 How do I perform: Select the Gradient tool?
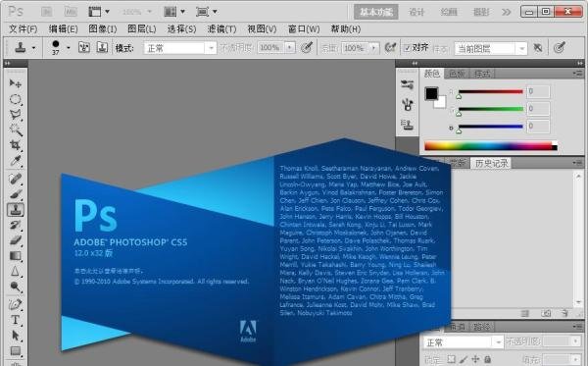(x=16, y=256)
